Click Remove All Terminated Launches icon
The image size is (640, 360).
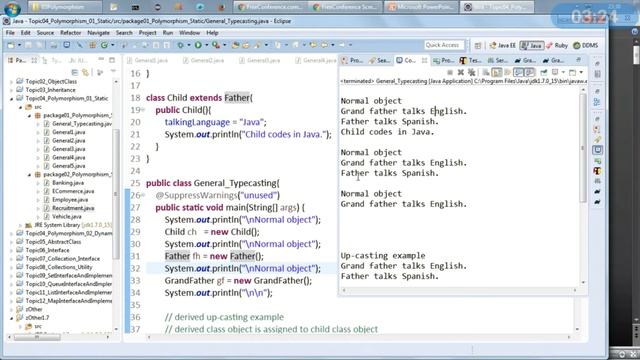[471, 72]
